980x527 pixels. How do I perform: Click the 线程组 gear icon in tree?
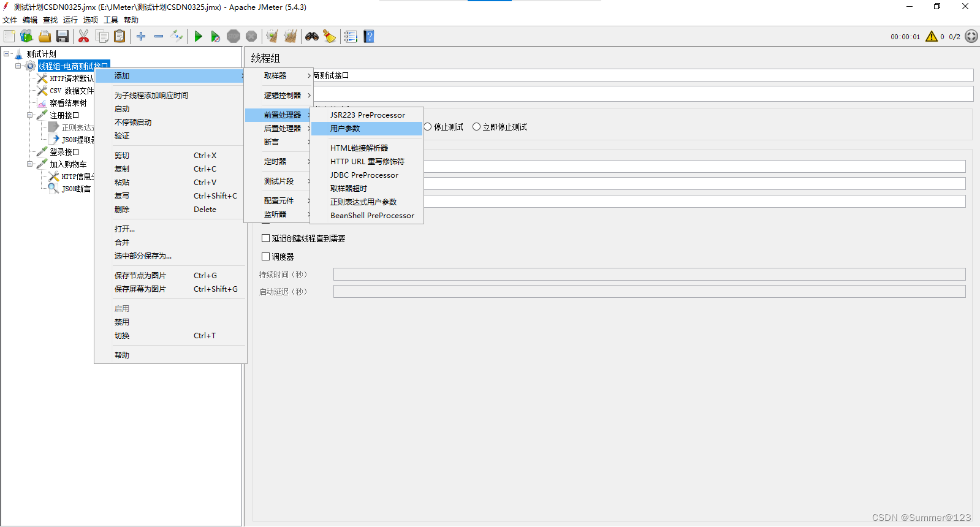pyautogui.click(x=30, y=66)
